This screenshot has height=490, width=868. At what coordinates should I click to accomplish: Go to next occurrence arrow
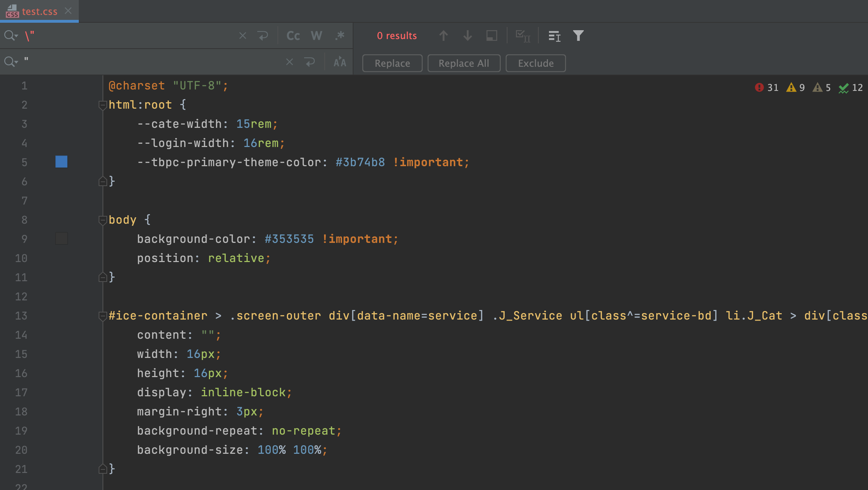coord(468,36)
